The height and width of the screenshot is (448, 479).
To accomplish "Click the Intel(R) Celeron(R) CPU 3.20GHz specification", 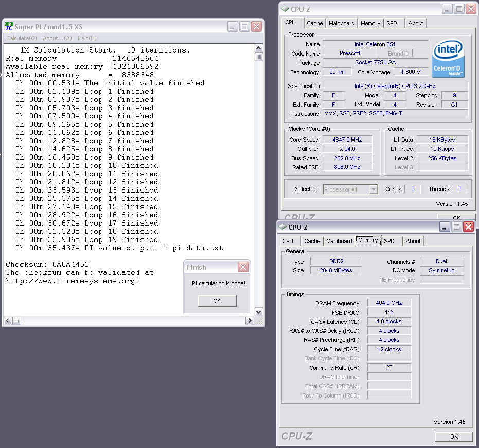I will pos(395,86).
